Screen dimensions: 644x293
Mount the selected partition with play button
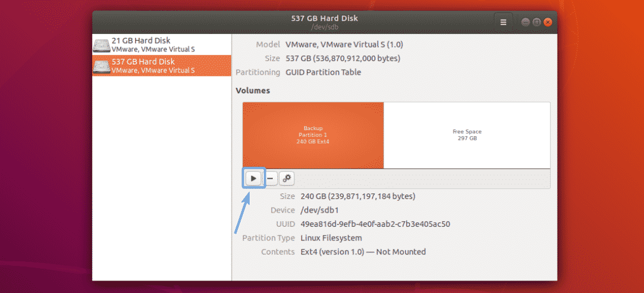click(x=254, y=178)
